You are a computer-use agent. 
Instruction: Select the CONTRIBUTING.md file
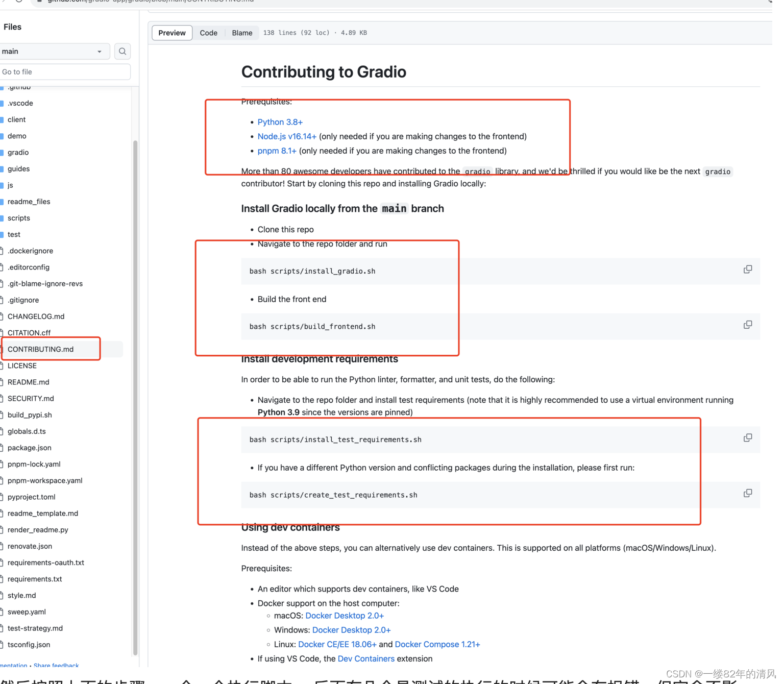[x=40, y=349]
